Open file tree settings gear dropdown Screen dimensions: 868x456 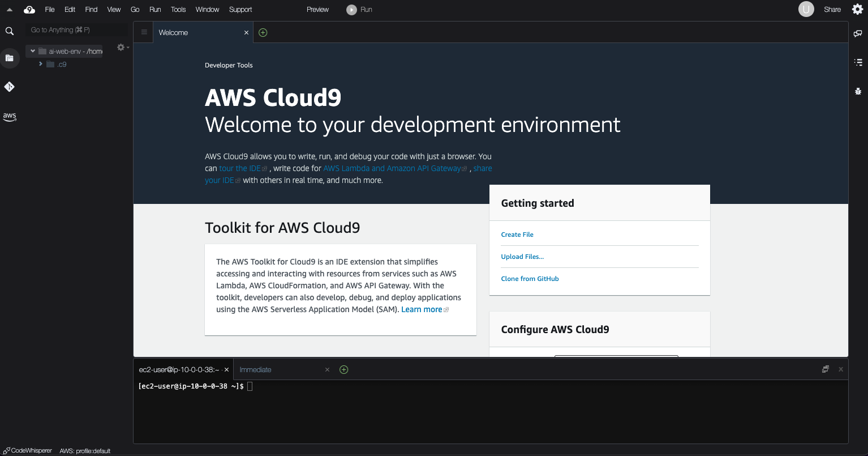click(x=122, y=48)
